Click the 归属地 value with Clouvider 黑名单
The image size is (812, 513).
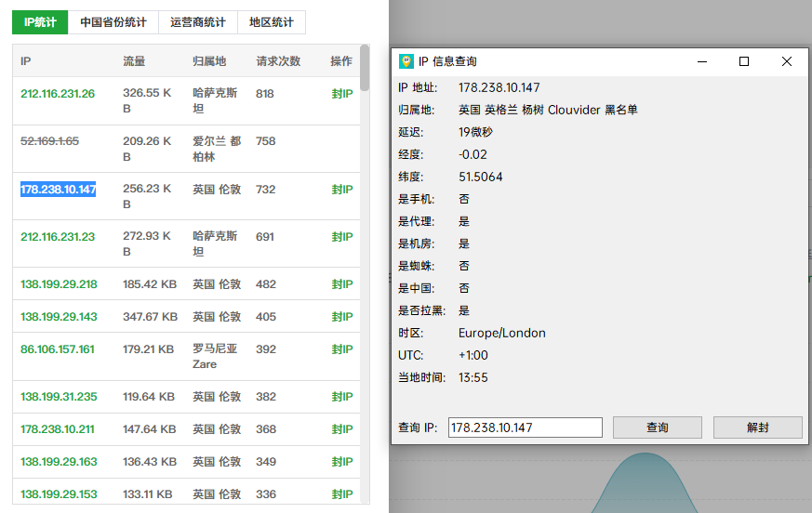(x=548, y=110)
